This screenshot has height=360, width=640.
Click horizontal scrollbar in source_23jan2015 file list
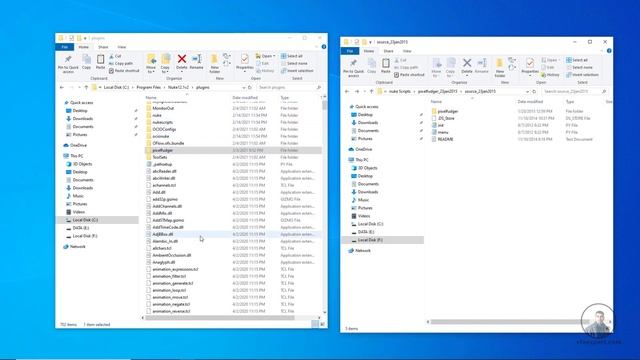509,322
